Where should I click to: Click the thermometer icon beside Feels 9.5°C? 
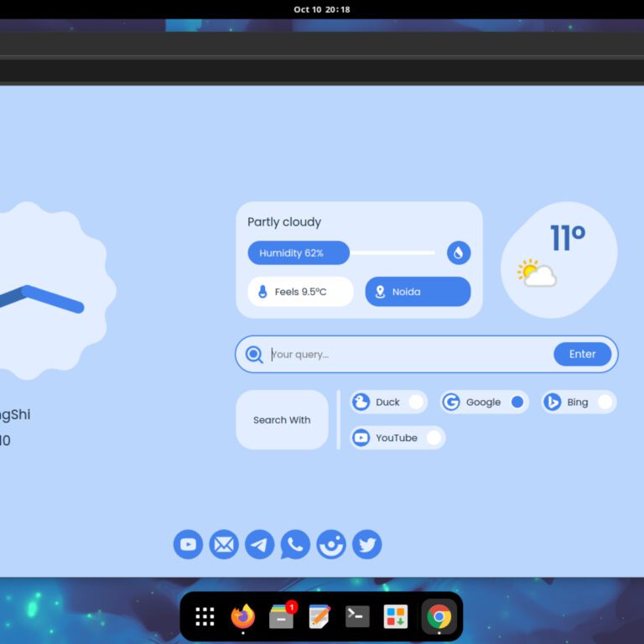pos(262,292)
